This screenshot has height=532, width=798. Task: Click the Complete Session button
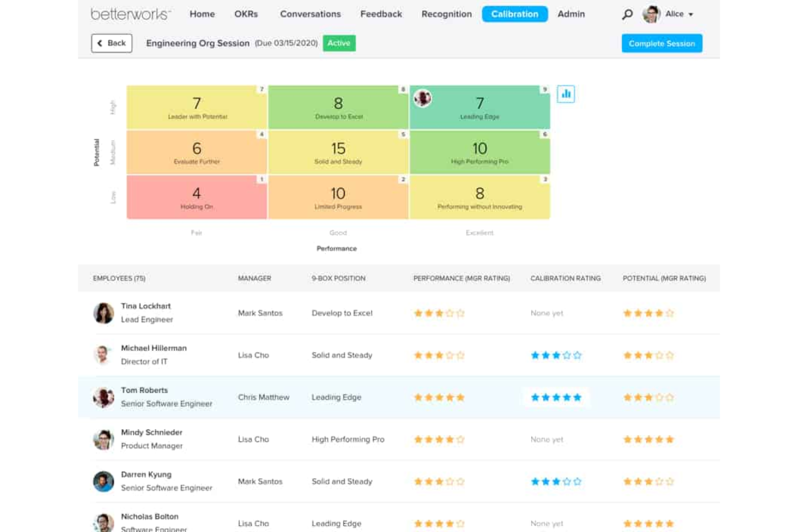click(x=662, y=43)
